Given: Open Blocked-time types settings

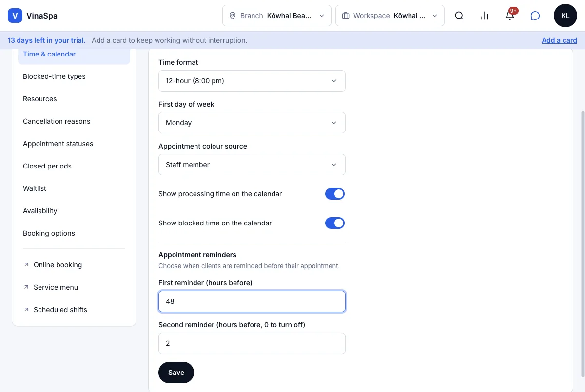Looking at the screenshot, I should tap(74, 76).
